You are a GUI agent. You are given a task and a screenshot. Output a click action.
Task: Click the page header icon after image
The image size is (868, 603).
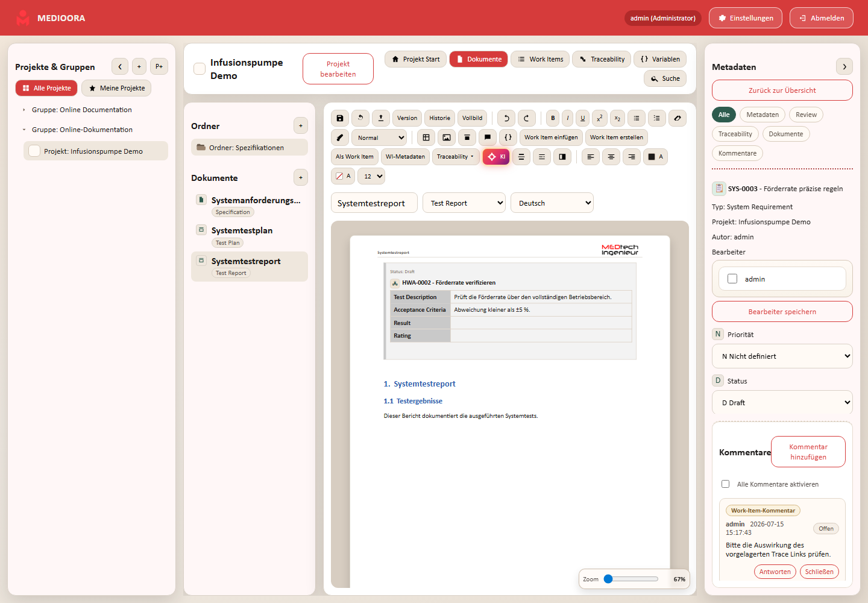467,137
